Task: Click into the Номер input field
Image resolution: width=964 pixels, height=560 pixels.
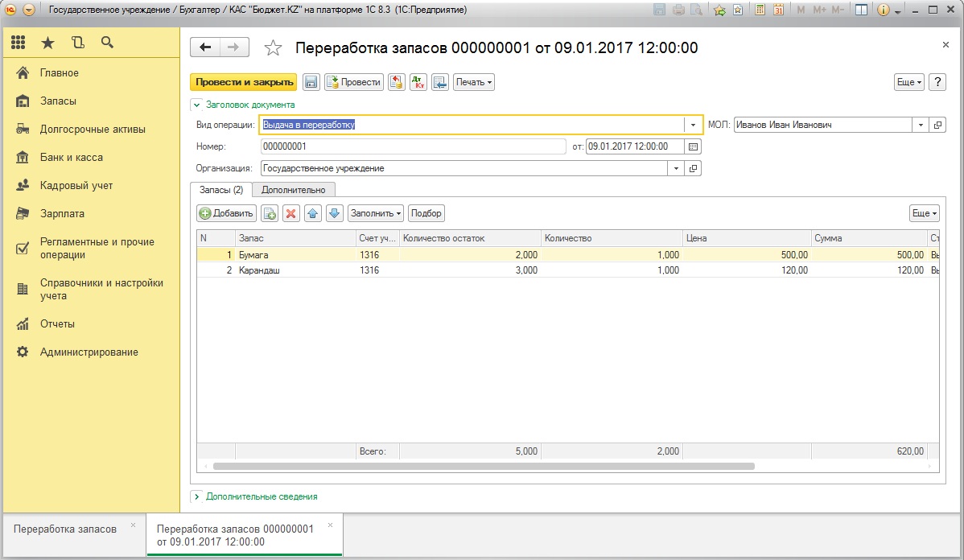Action: pos(413,146)
